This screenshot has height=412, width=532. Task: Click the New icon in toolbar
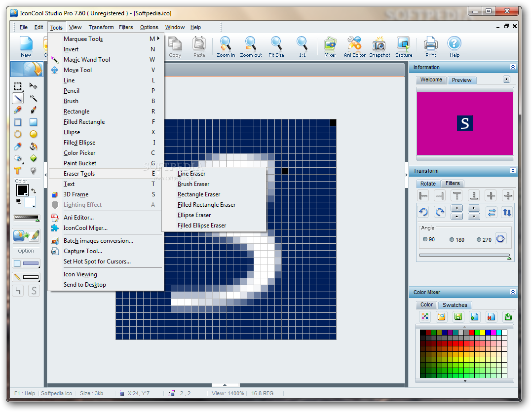pyautogui.click(x=26, y=47)
